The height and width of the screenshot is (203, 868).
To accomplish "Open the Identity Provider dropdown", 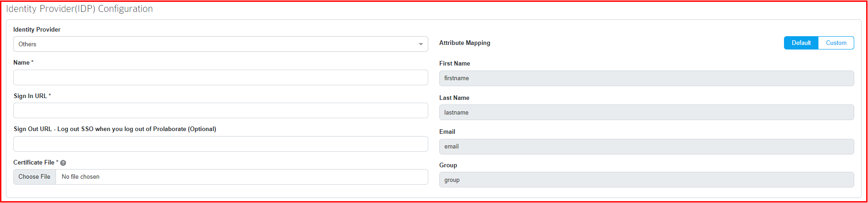I will 220,44.
